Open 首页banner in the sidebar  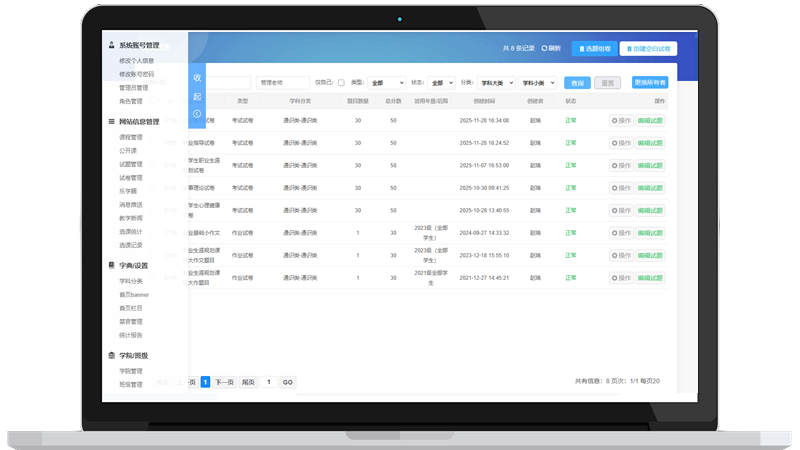(x=134, y=294)
